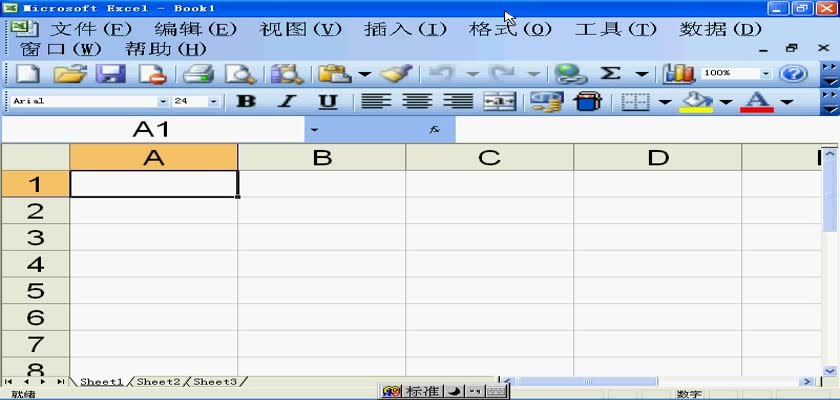Screen dimensions: 840x400
Task: Click column header B
Action: point(321,157)
